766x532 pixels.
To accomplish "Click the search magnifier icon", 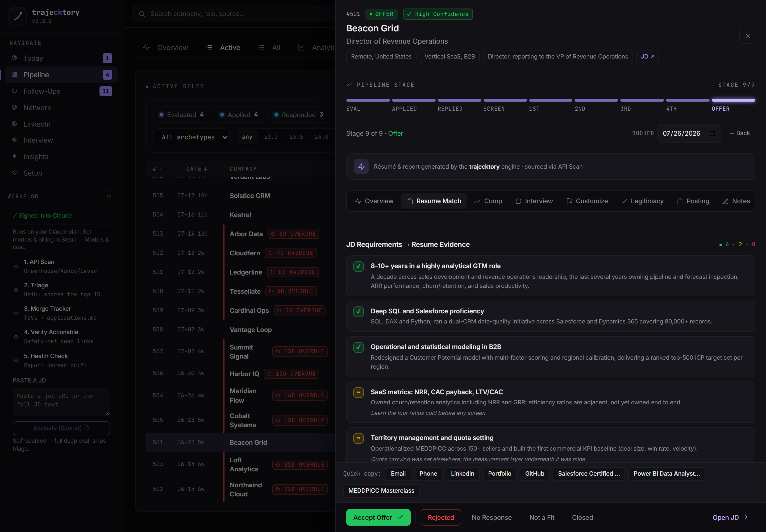I will pyautogui.click(x=142, y=14).
